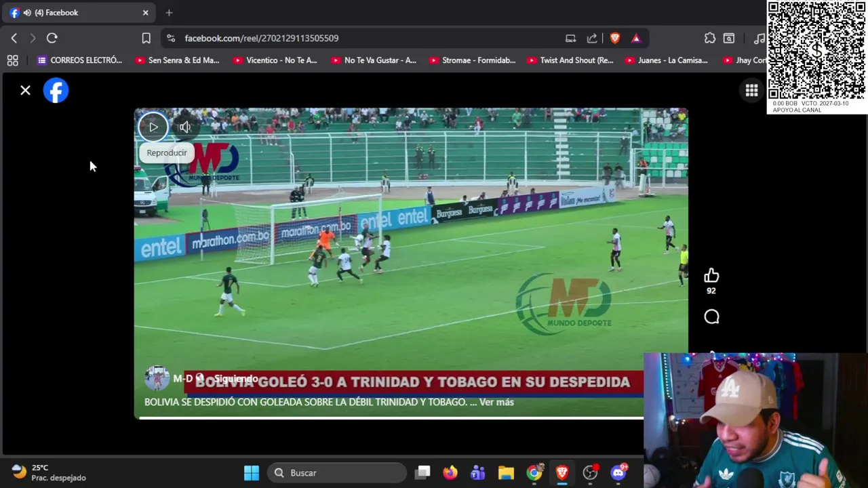Click the "Siguiendo" following label
This screenshot has height=488, width=868.
click(x=236, y=379)
